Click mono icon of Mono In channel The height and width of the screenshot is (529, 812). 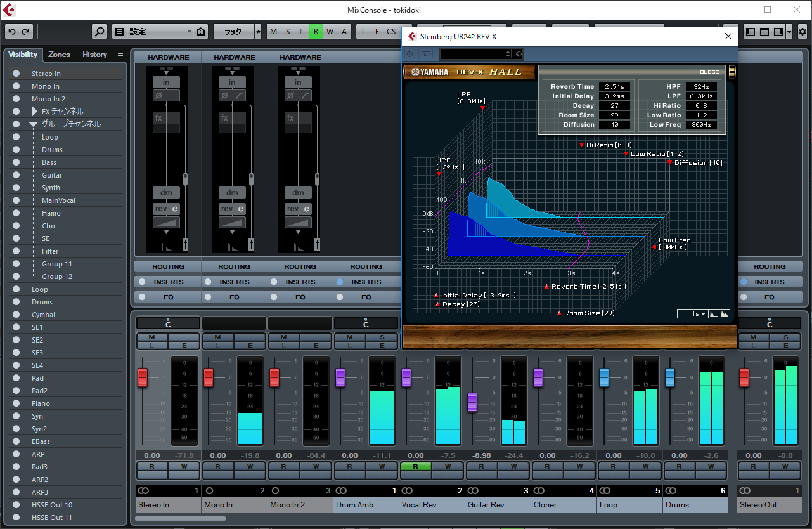pyautogui.click(x=209, y=490)
